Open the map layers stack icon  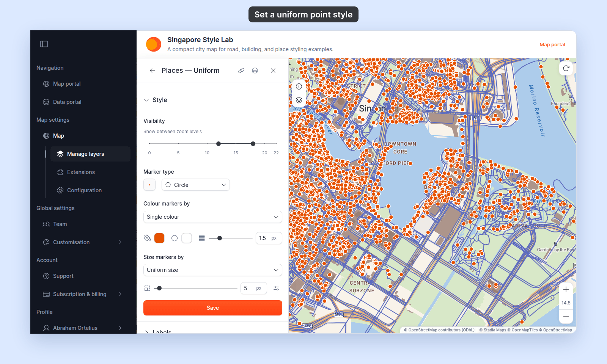click(299, 100)
